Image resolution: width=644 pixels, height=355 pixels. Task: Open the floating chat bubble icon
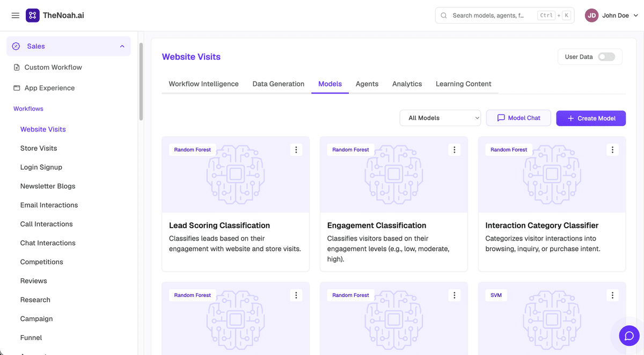[x=629, y=336]
